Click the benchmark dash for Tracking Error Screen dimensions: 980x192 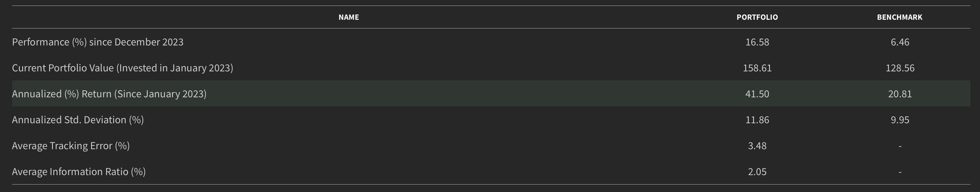tap(900, 146)
